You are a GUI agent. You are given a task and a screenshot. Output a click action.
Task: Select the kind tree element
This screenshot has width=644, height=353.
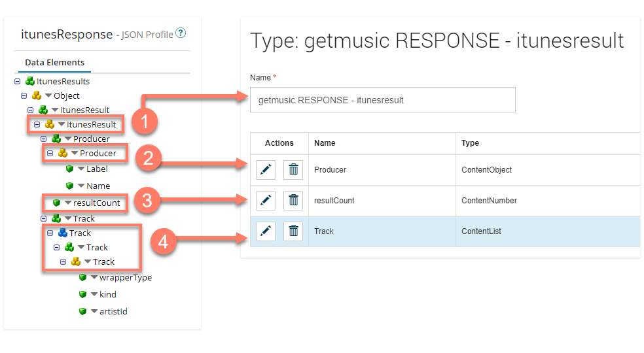click(108, 294)
